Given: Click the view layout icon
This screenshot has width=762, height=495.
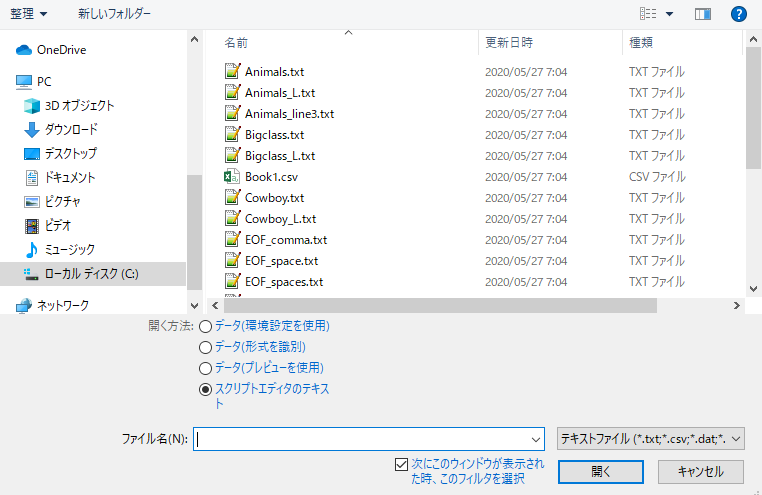Looking at the screenshot, I should click(x=648, y=14).
